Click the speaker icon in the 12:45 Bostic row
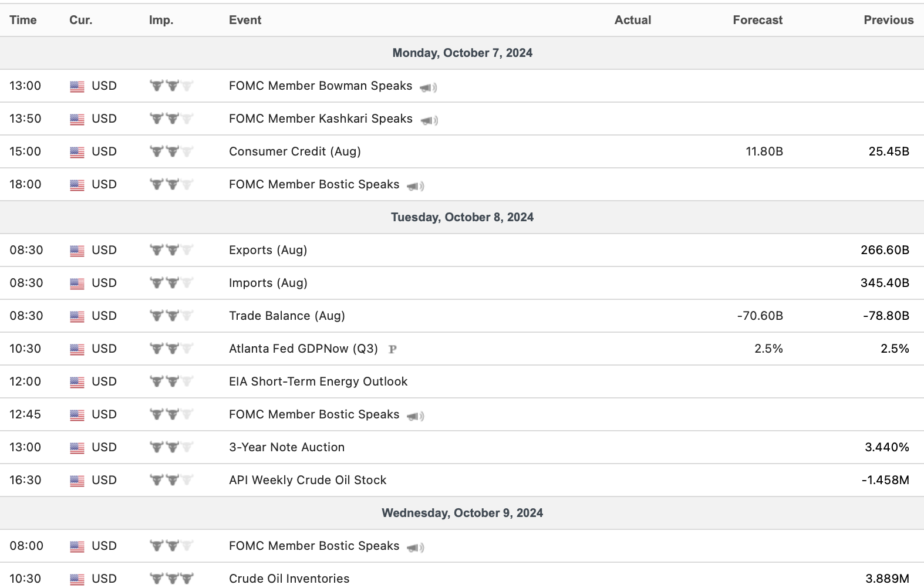Screen dimensions: 924x588 click(415, 416)
